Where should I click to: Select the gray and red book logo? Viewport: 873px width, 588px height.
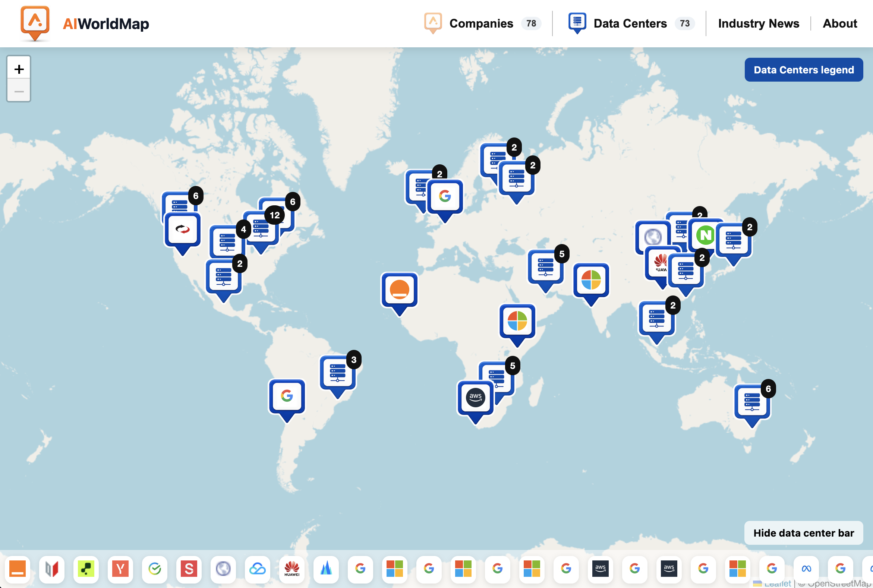coord(52,569)
